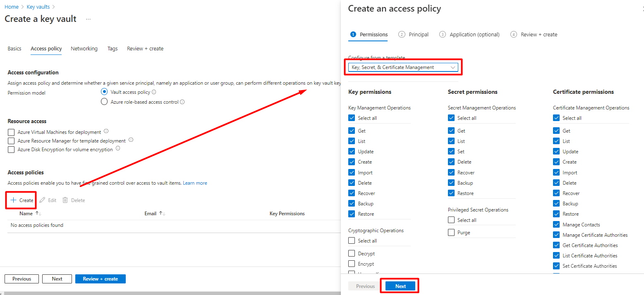
Task: Click Next in the access policy panel
Action: pyautogui.click(x=400, y=286)
